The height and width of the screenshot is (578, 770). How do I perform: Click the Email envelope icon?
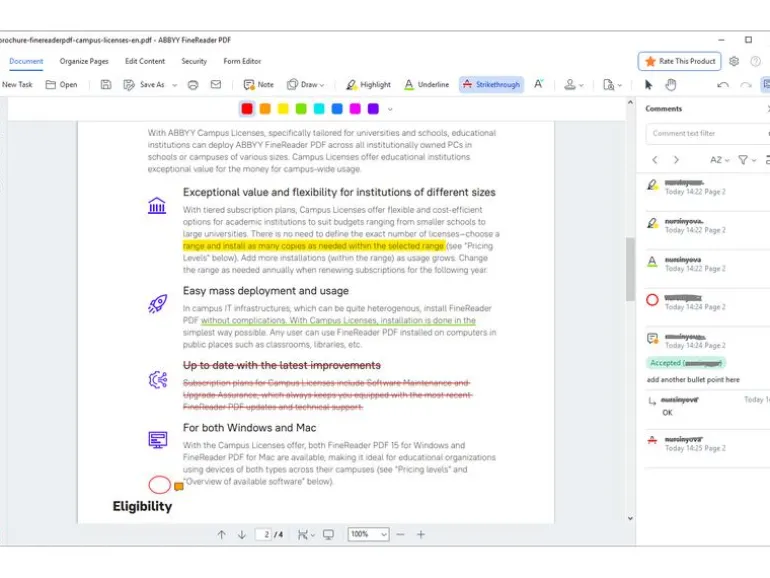[x=216, y=84]
